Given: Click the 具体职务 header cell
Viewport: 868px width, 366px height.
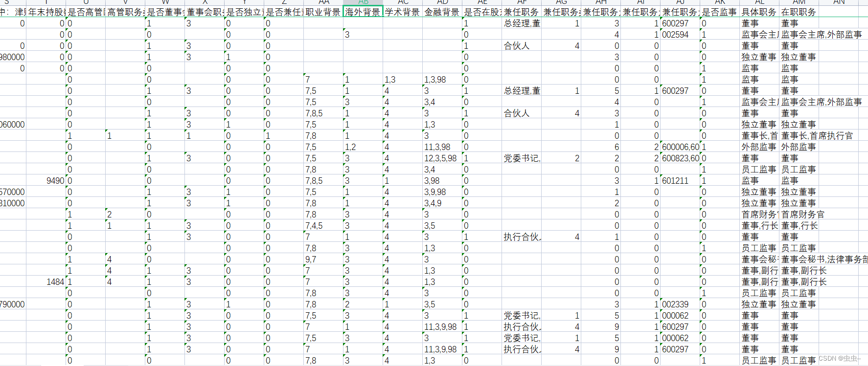Looking at the screenshot, I should coord(759,12).
